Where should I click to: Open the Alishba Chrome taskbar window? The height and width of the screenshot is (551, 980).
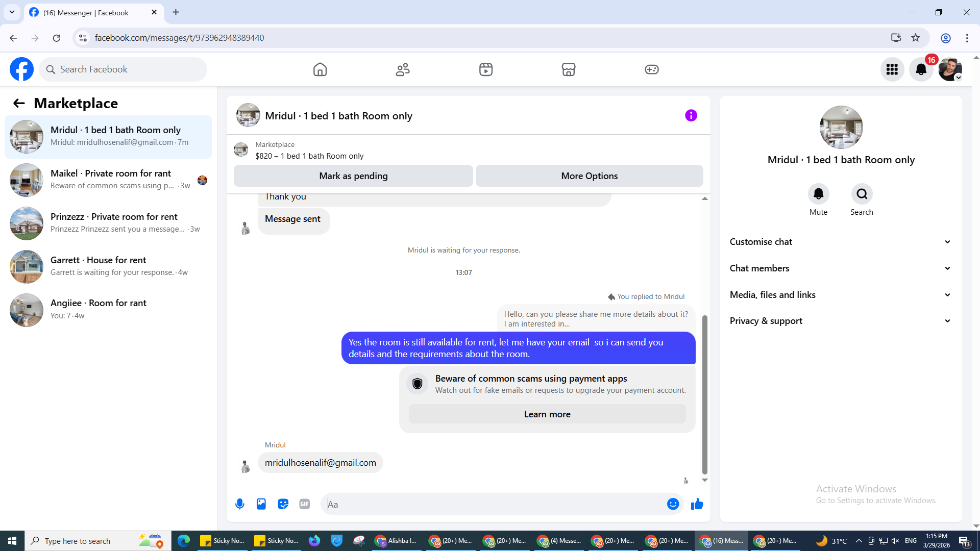[x=396, y=541]
